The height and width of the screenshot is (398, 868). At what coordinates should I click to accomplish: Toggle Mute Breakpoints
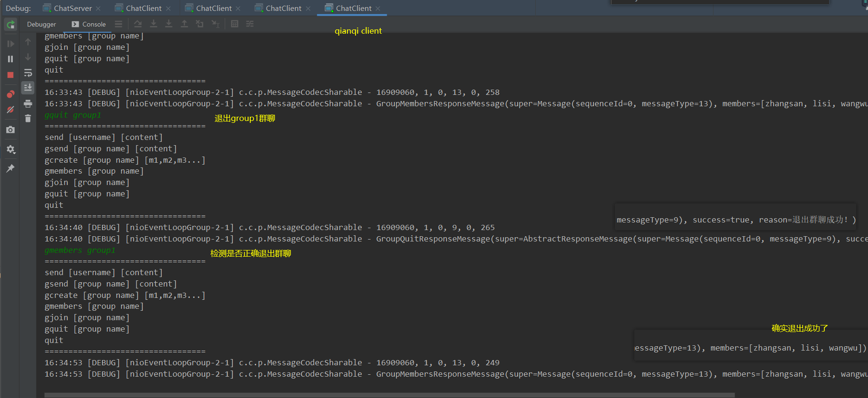tap(10, 110)
